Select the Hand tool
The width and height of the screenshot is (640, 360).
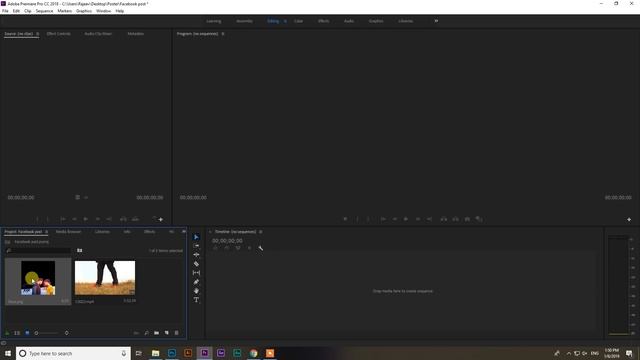(196, 291)
